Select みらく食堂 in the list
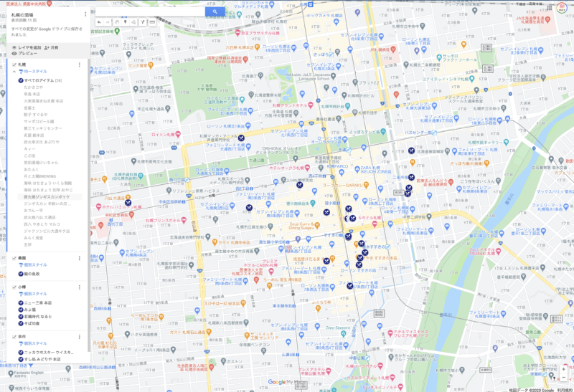 33,238
